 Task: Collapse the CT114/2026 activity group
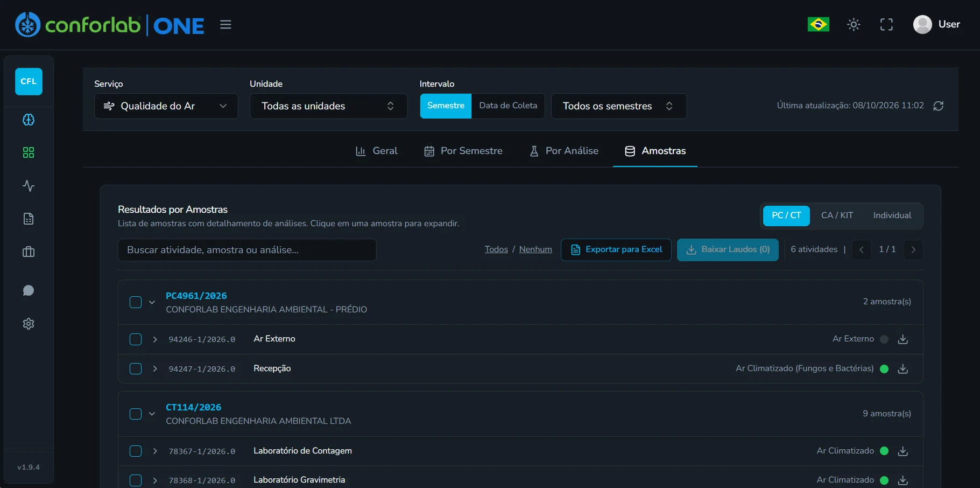click(x=152, y=414)
